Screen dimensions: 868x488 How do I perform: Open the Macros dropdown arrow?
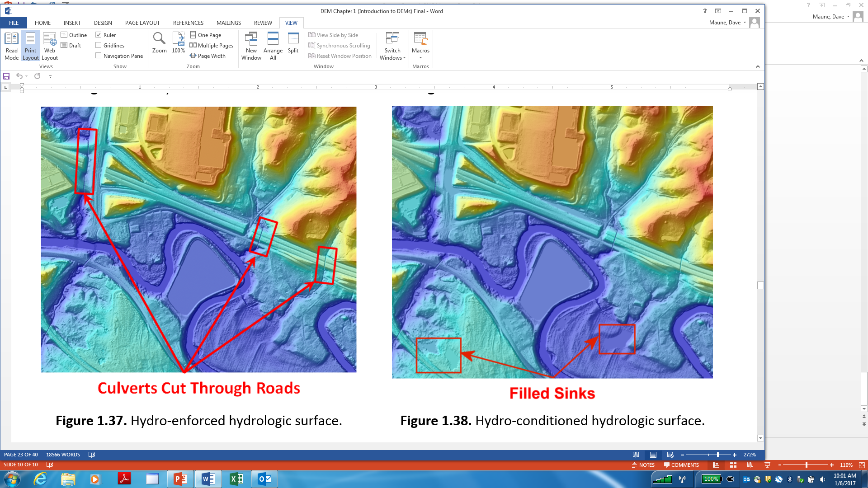click(x=420, y=57)
